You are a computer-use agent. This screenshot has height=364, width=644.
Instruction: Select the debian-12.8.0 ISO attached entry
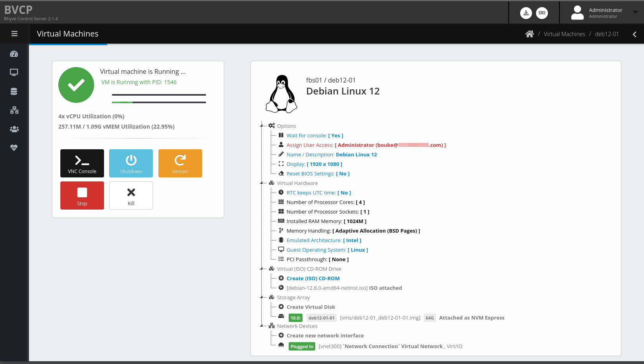click(x=344, y=288)
